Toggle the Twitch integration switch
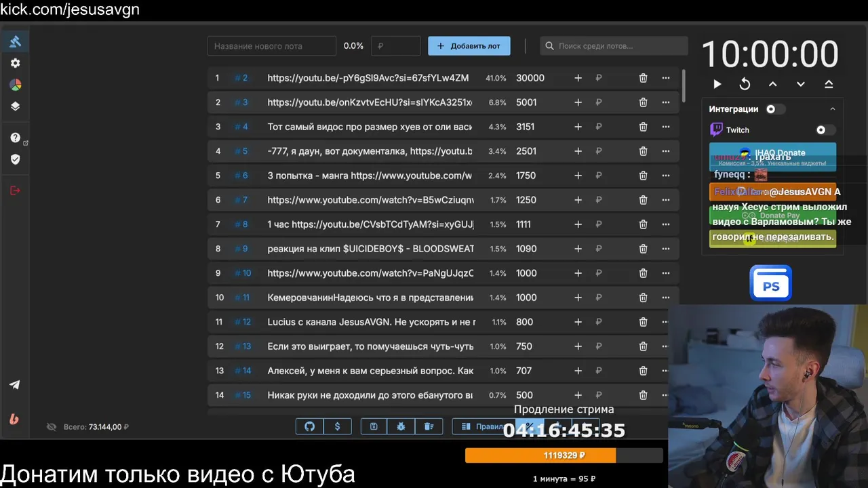 click(825, 130)
